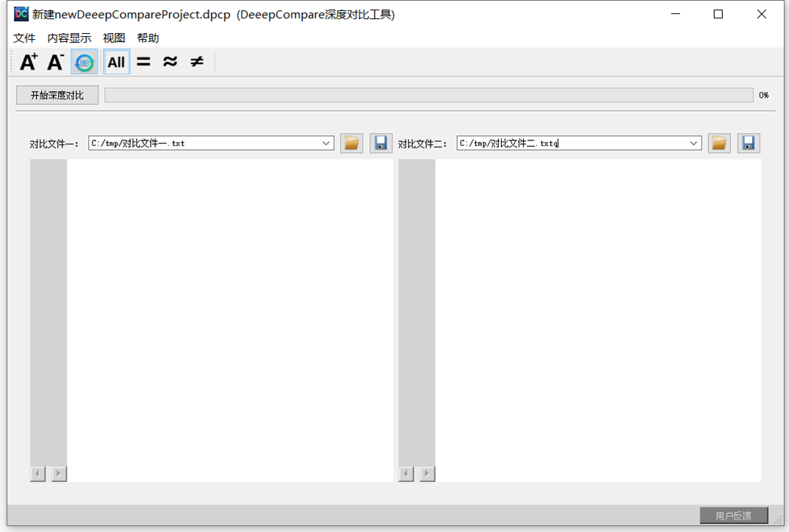
Task: Open the 文件 menu
Action: 24,38
